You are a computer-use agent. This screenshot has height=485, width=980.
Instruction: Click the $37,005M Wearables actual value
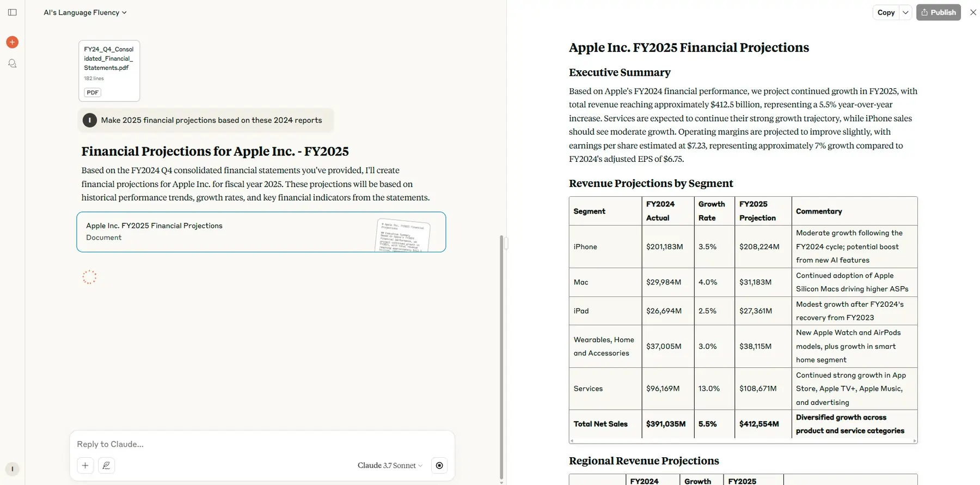[664, 346]
